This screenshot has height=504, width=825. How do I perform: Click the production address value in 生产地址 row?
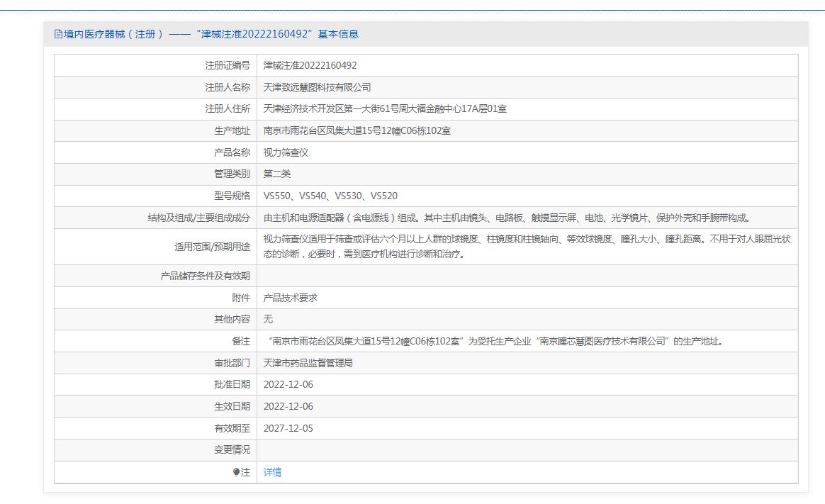click(357, 131)
